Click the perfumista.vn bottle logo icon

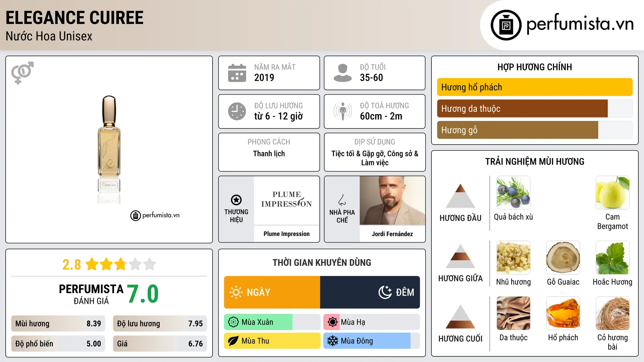(506, 25)
